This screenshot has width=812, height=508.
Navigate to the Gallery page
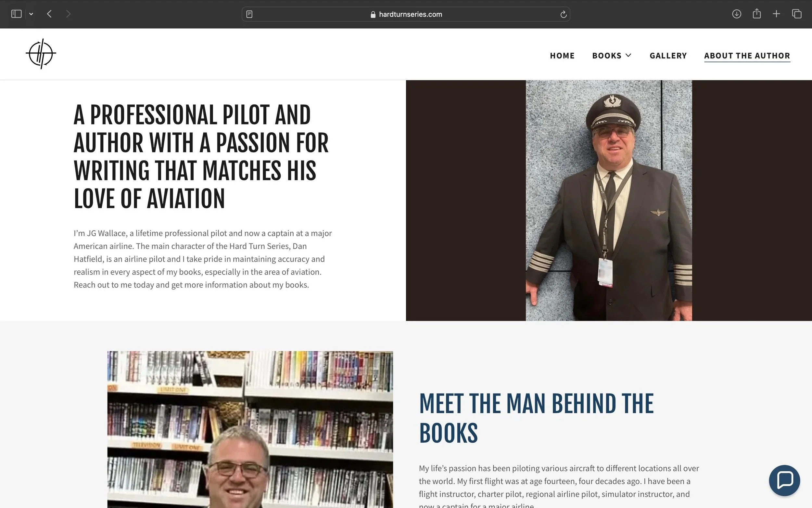[668, 56]
